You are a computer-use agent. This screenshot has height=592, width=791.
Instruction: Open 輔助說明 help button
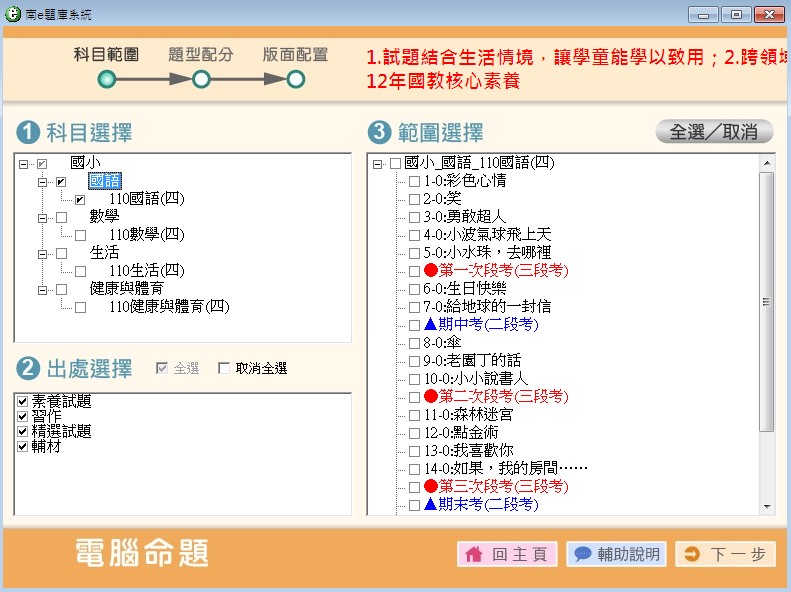616,554
